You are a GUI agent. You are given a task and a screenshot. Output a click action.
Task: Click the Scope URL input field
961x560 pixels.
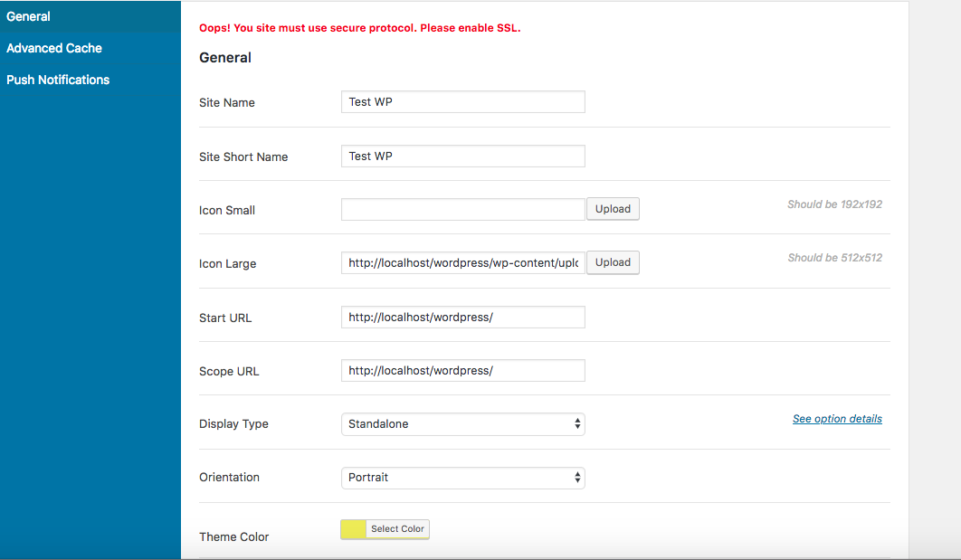(x=462, y=370)
